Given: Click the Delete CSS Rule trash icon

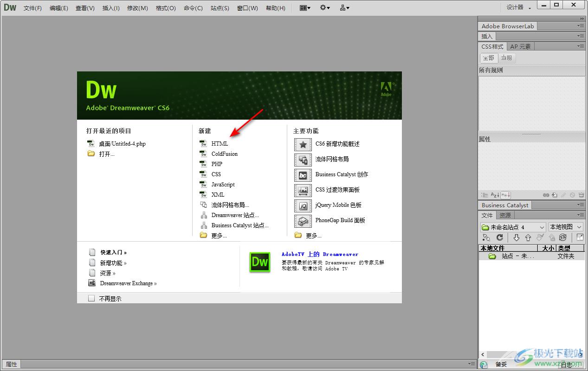Looking at the screenshot, I should pos(581,195).
